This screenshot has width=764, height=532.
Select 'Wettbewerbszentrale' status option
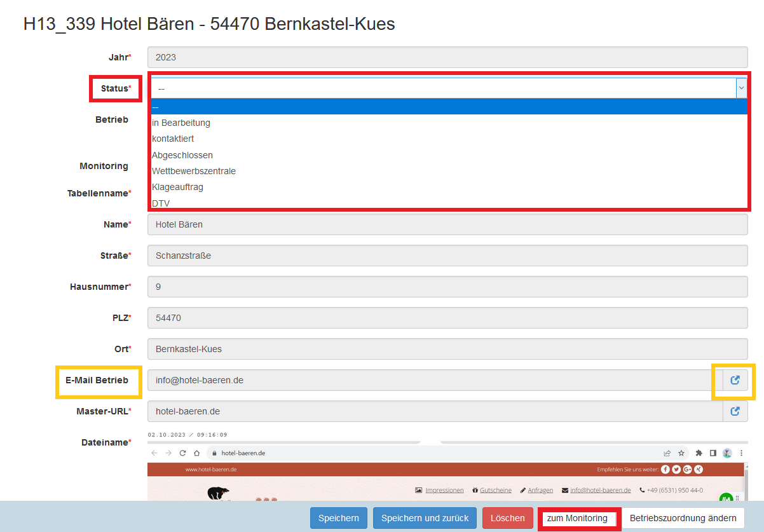click(x=194, y=171)
